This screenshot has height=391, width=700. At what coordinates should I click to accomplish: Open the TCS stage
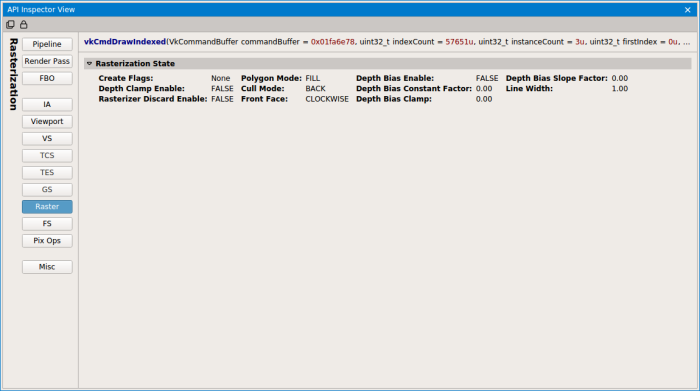47,155
